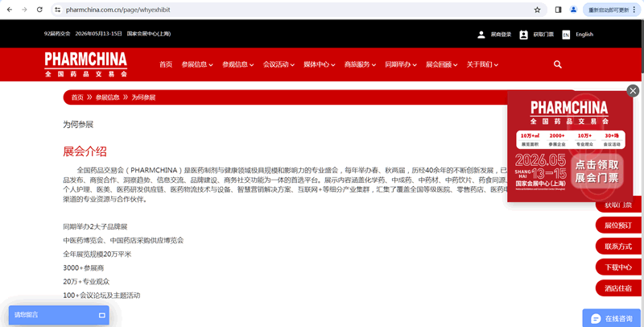Viewport: 644px width, 327px height.
Task: Click the EN language icon
Action: pyautogui.click(x=566, y=35)
